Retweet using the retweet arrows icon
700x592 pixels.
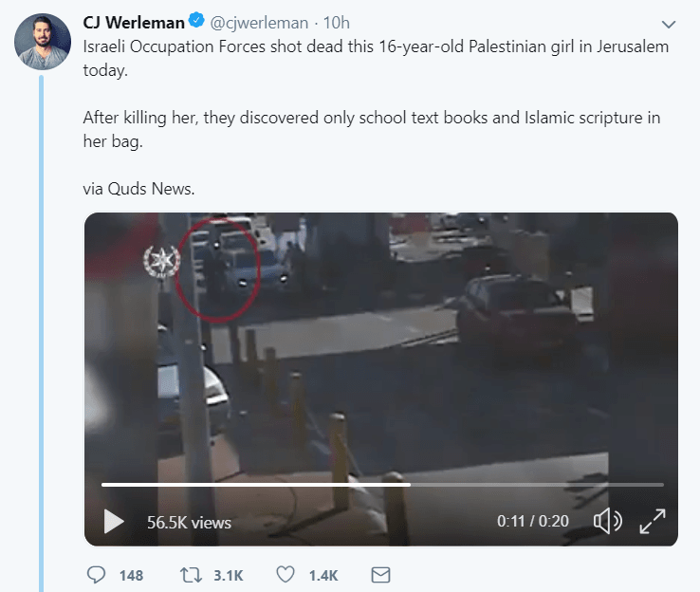[x=191, y=575]
